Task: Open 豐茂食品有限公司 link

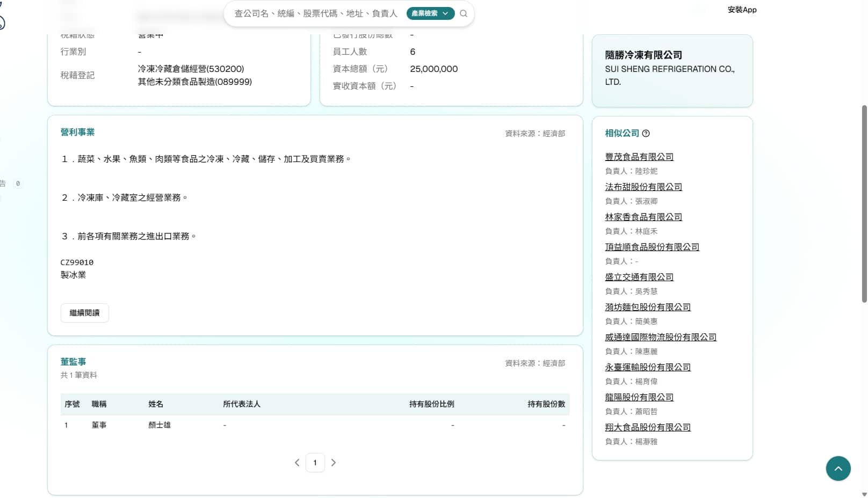Action: (639, 157)
